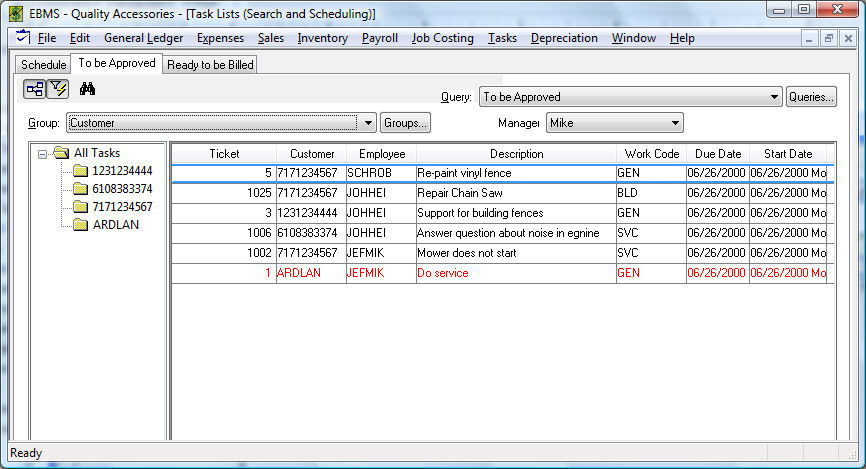This screenshot has height=469, width=866.
Task: Click the EBMS application icon in title bar
Action: [14, 12]
